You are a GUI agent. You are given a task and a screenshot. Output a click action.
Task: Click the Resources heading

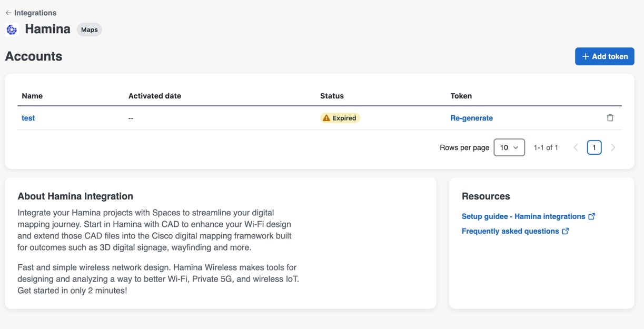point(486,196)
